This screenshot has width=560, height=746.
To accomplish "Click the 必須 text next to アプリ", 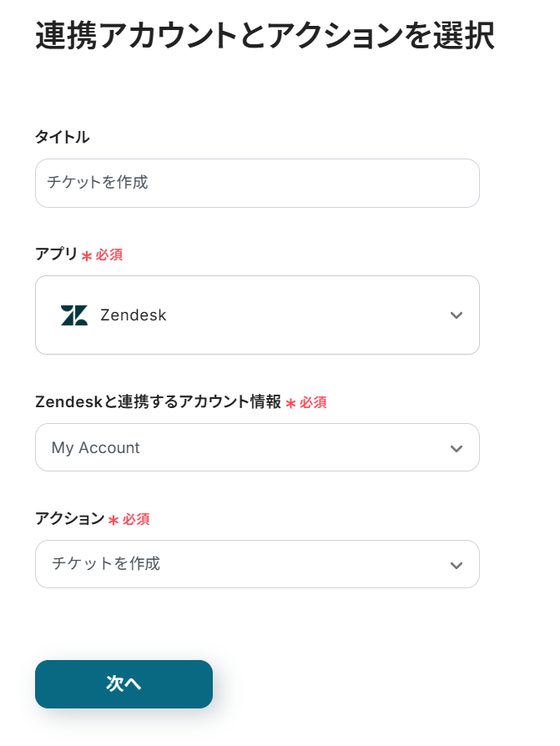I will [109, 255].
